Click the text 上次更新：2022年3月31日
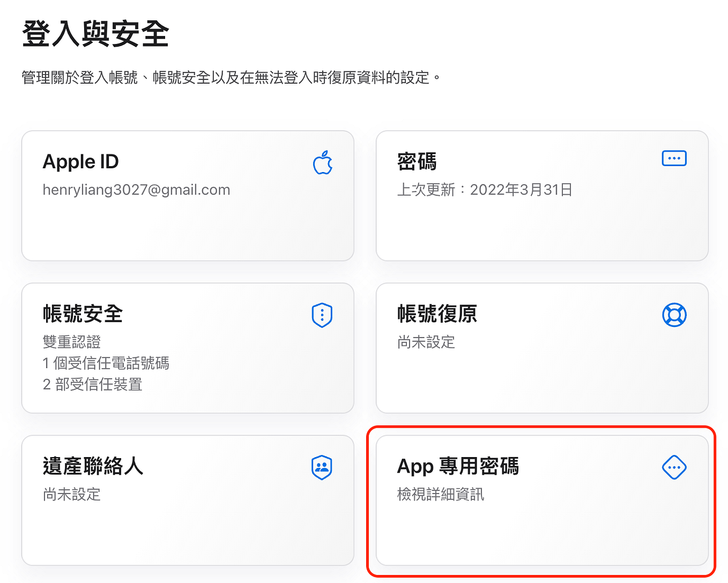Viewport: 728px width, 583px height. point(485,190)
